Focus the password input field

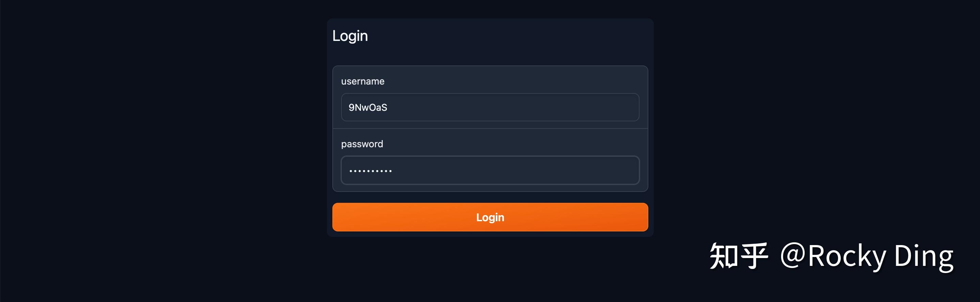pyautogui.click(x=490, y=170)
